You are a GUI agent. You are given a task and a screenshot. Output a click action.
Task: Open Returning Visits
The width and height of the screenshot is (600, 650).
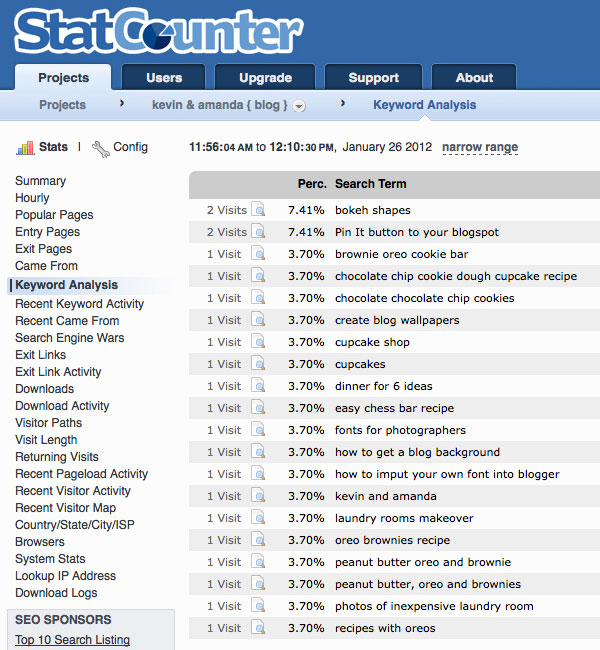click(57, 457)
